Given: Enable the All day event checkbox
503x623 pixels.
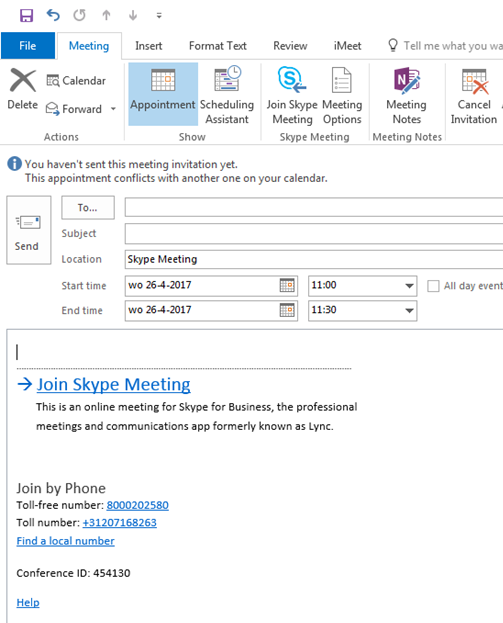Looking at the screenshot, I should click(433, 286).
